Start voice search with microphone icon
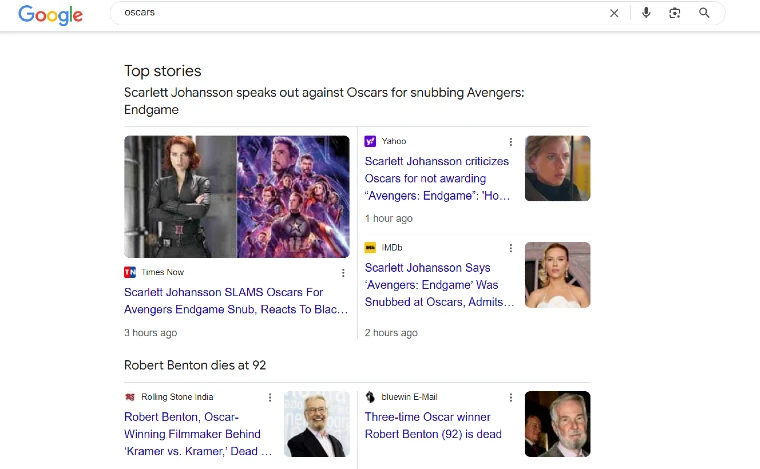Screen dimensions: 760x469 (646, 13)
